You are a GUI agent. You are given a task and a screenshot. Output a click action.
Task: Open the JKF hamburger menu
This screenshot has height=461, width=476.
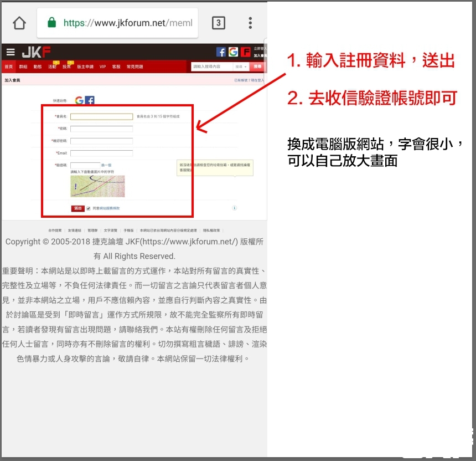11,52
